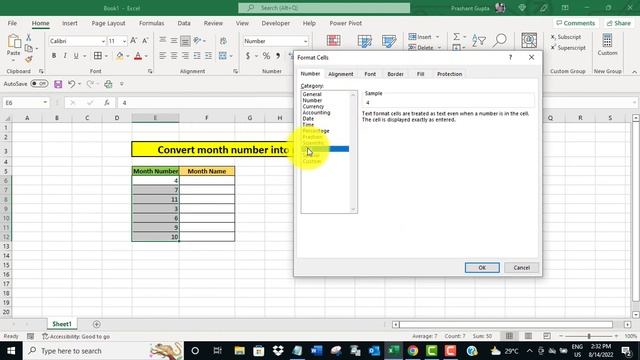This screenshot has width=640, height=360.
Task: Open Google Chrome from the taskbar
Action: coord(413,351)
